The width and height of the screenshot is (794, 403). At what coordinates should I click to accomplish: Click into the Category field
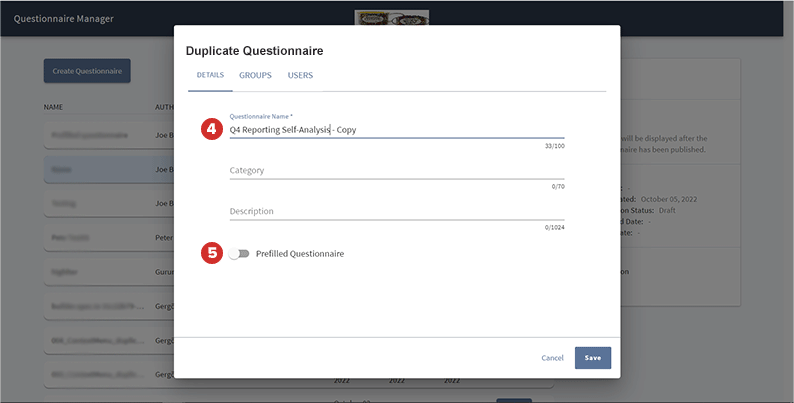[396, 170]
